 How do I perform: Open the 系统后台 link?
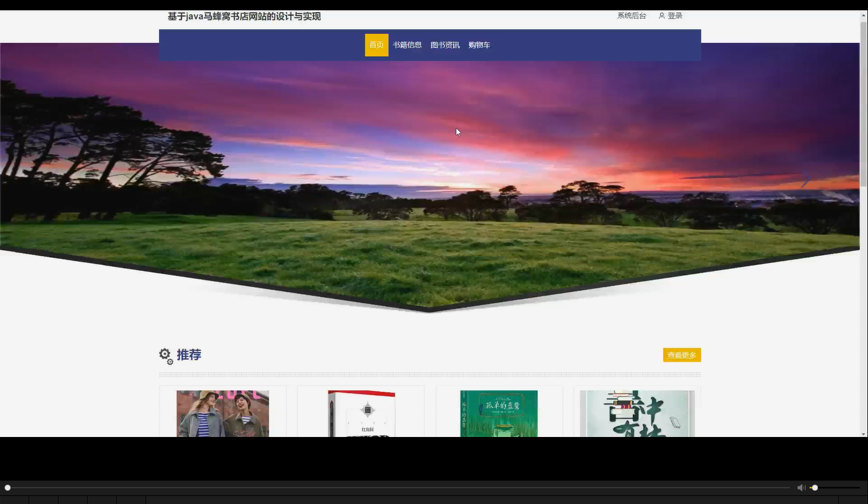coord(632,16)
